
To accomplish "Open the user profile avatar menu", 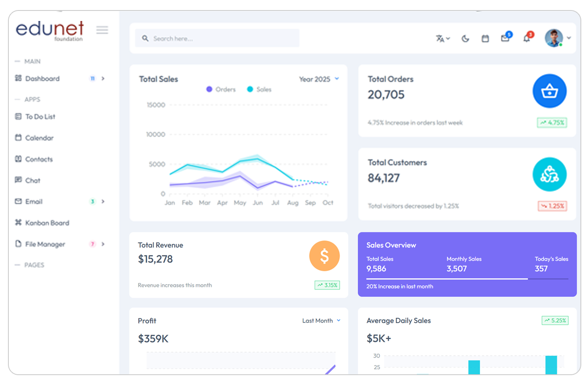I will tap(557, 38).
